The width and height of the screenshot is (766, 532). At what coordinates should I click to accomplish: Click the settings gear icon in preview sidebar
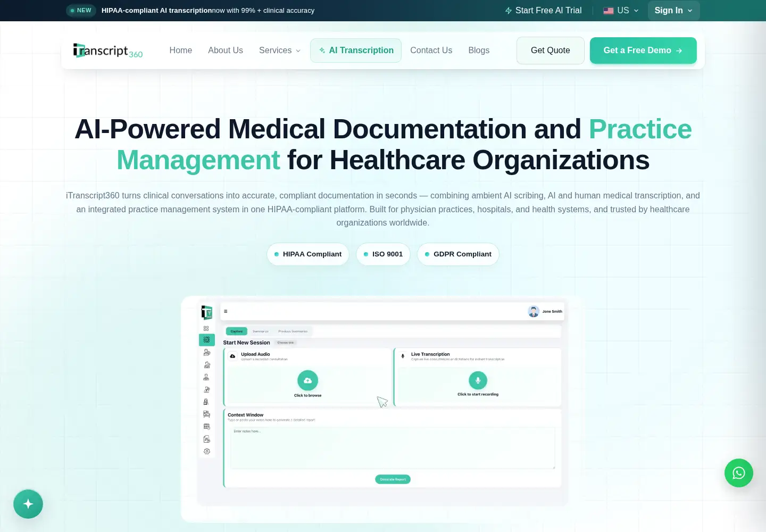(x=207, y=451)
